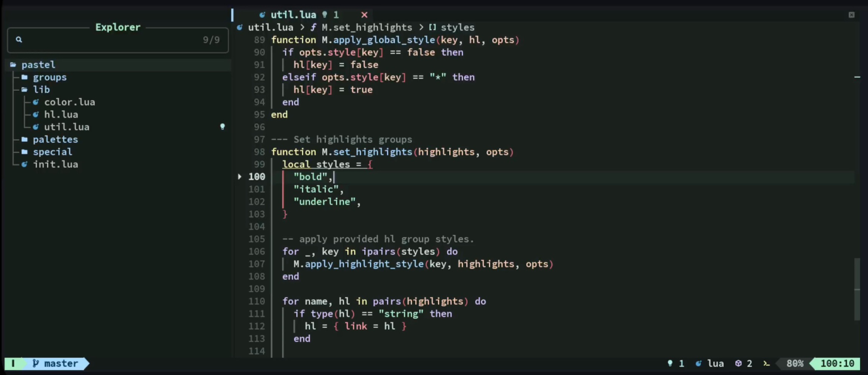This screenshot has width=868, height=375.
Task: Expand the special folder
Action: coord(53,152)
